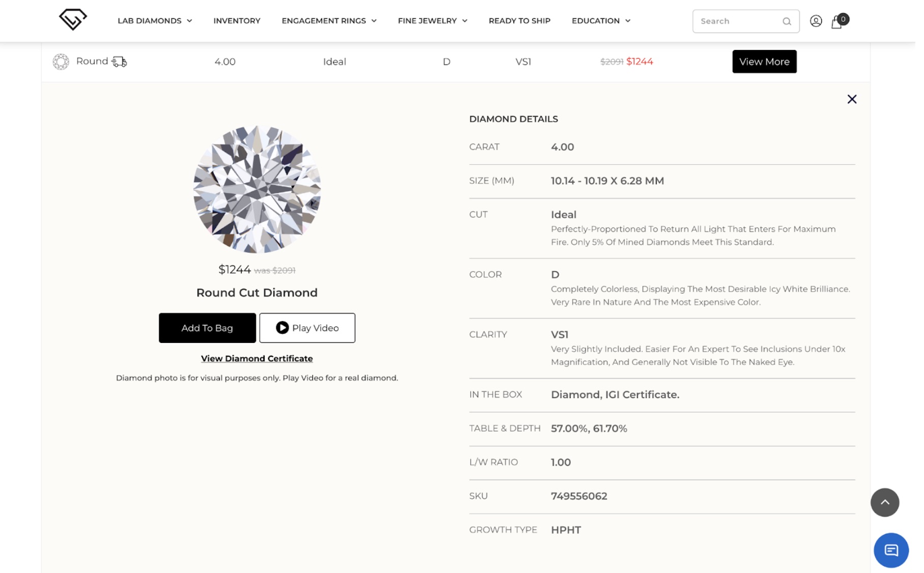View the diamond certificate link
The width and height of the screenshot is (924, 573).
click(x=256, y=358)
